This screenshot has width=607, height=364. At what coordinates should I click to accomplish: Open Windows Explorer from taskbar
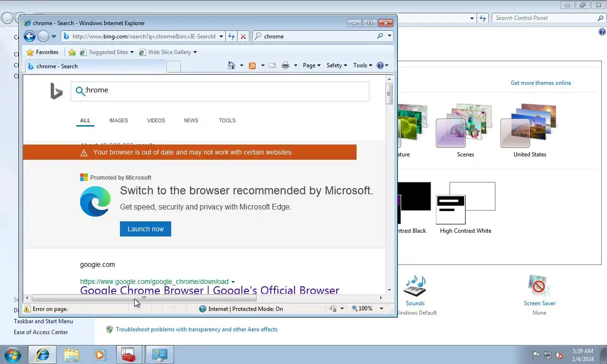[72, 355]
